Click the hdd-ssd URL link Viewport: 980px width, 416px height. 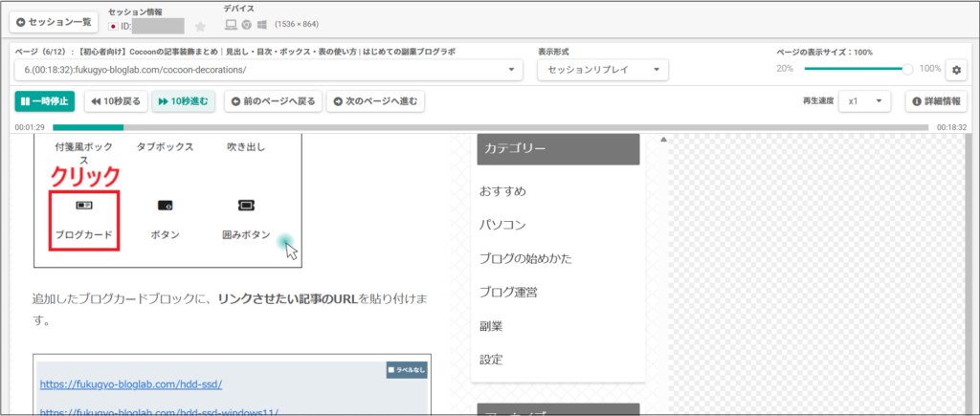tap(131, 384)
